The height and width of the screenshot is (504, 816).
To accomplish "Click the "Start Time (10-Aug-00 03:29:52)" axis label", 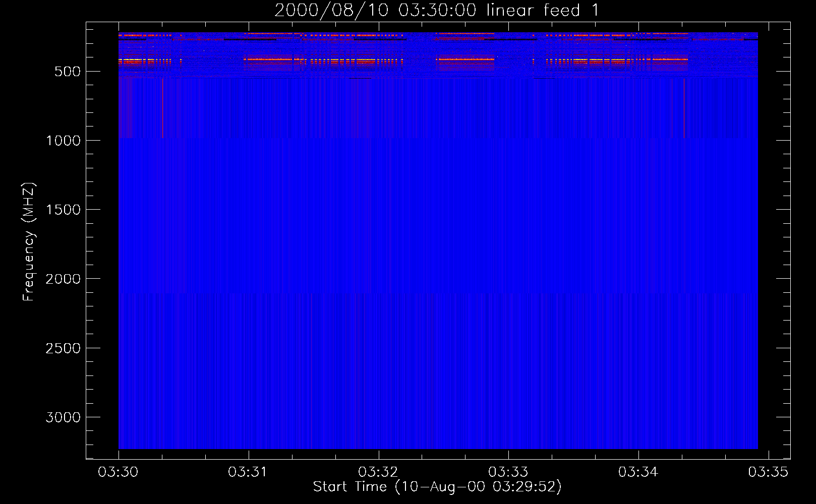I will [437, 487].
